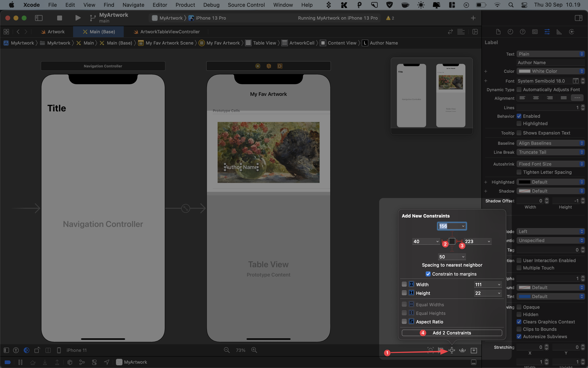588x368 pixels.
Task: Open the History inspector tab
Action: 510,32
